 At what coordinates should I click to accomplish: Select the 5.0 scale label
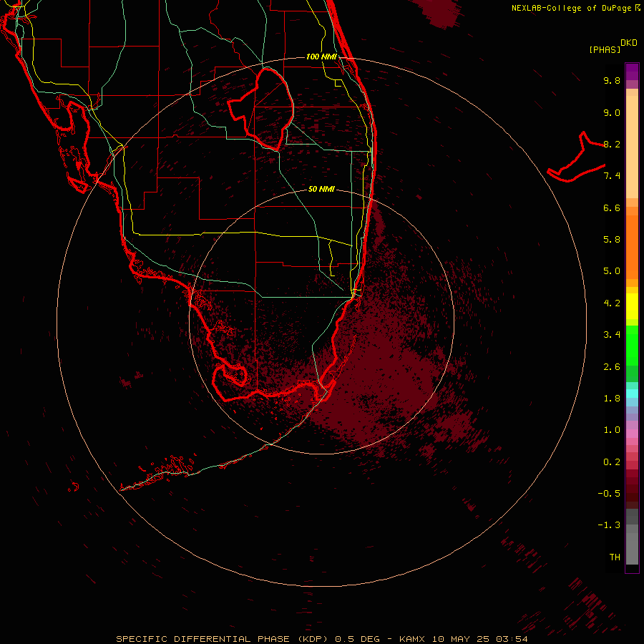(x=612, y=271)
